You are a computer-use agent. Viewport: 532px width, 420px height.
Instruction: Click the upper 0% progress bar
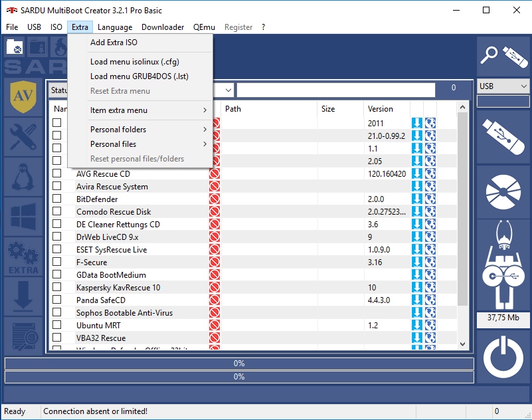239,364
